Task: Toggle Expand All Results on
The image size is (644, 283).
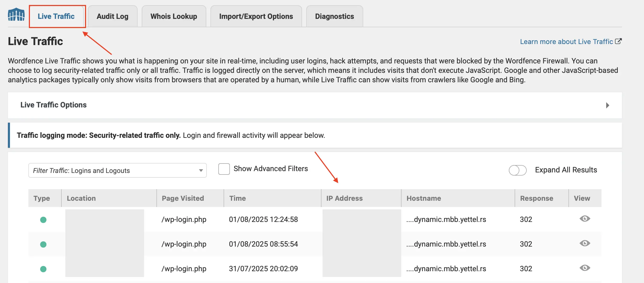Action: (517, 170)
